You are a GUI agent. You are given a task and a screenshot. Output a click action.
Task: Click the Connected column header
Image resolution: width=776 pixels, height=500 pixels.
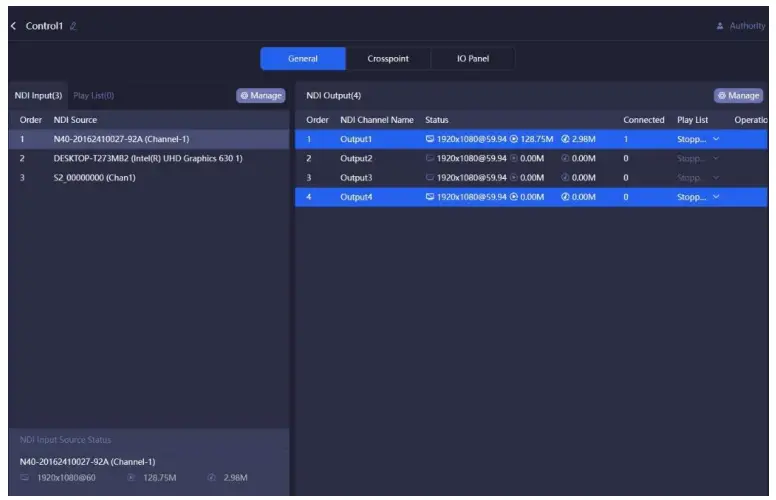643,120
